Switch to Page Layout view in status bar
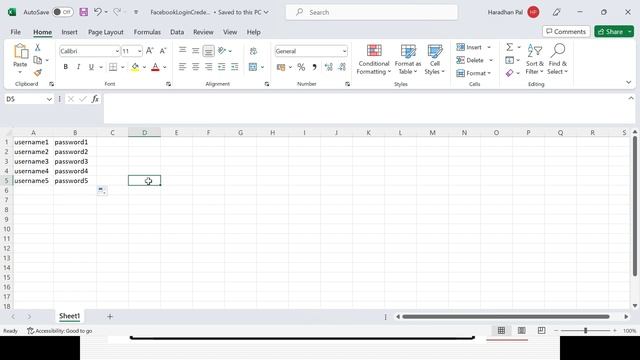 522,331
